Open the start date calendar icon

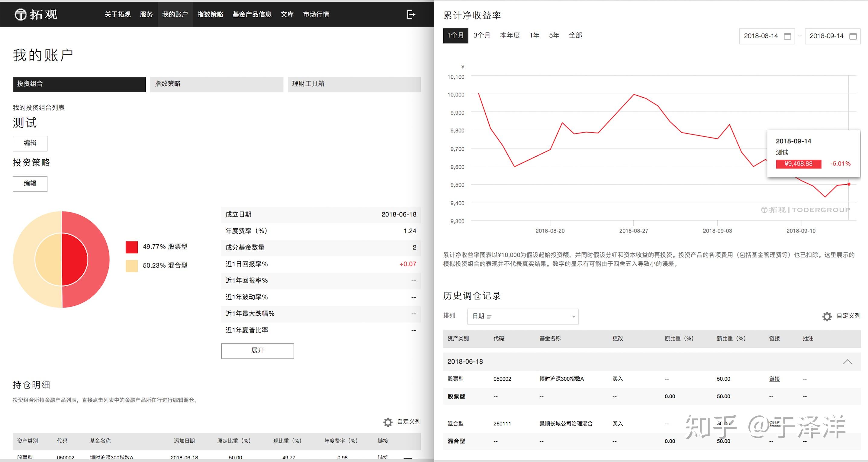coord(787,36)
